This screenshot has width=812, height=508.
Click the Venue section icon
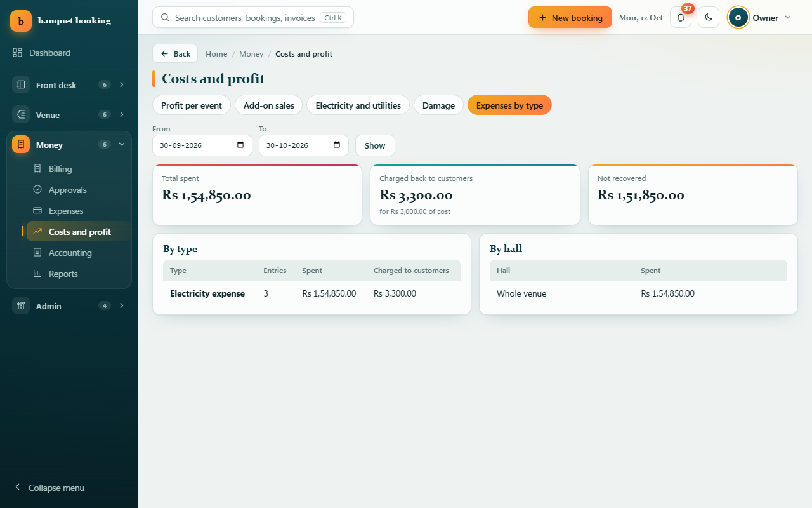coord(21,114)
